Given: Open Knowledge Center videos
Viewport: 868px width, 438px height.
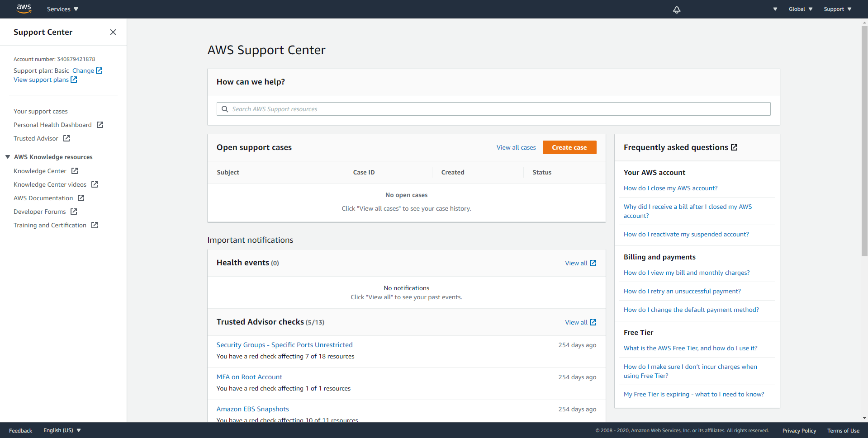Looking at the screenshot, I should pos(50,184).
